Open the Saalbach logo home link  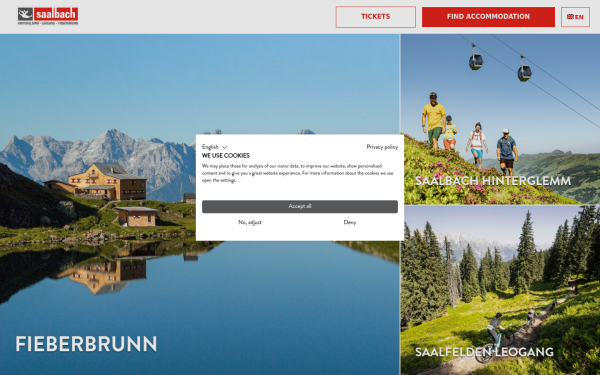(x=48, y=16)
